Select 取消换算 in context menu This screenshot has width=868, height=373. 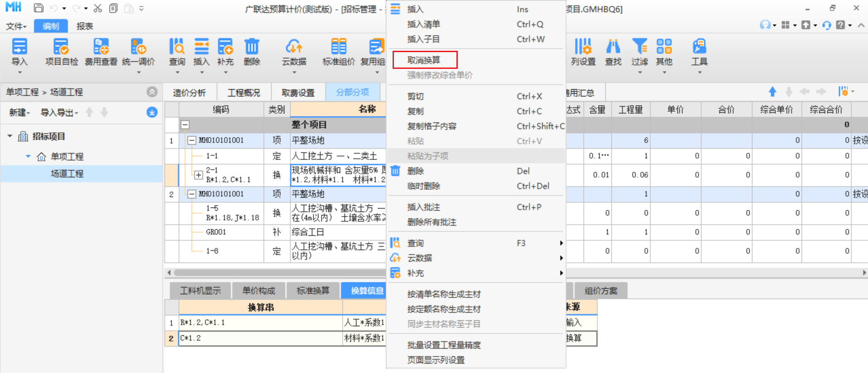coord(424,60)
